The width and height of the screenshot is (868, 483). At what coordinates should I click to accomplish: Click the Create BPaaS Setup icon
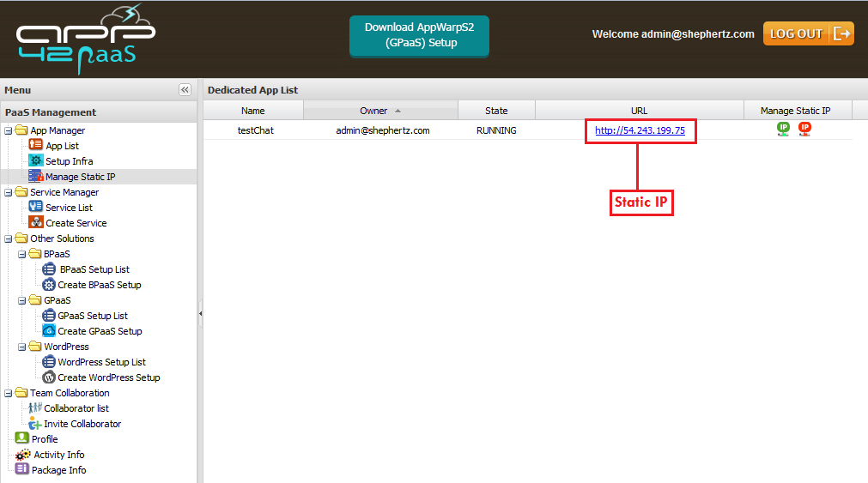pos(49,284)
